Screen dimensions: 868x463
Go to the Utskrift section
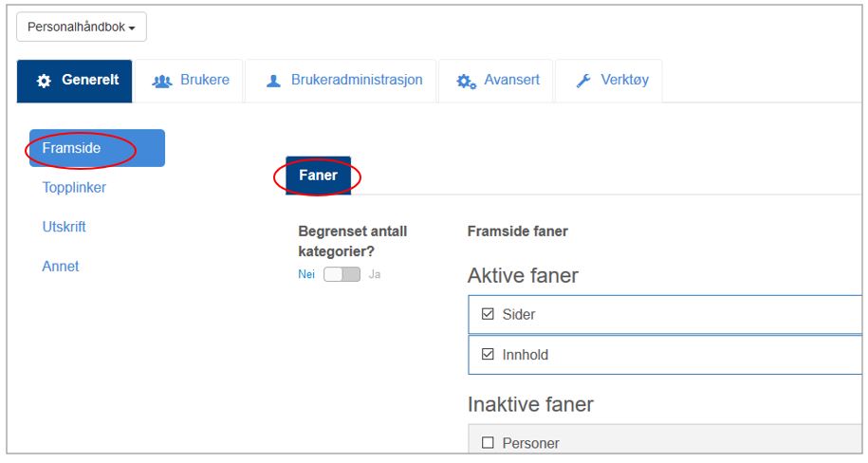pos(64,227)
